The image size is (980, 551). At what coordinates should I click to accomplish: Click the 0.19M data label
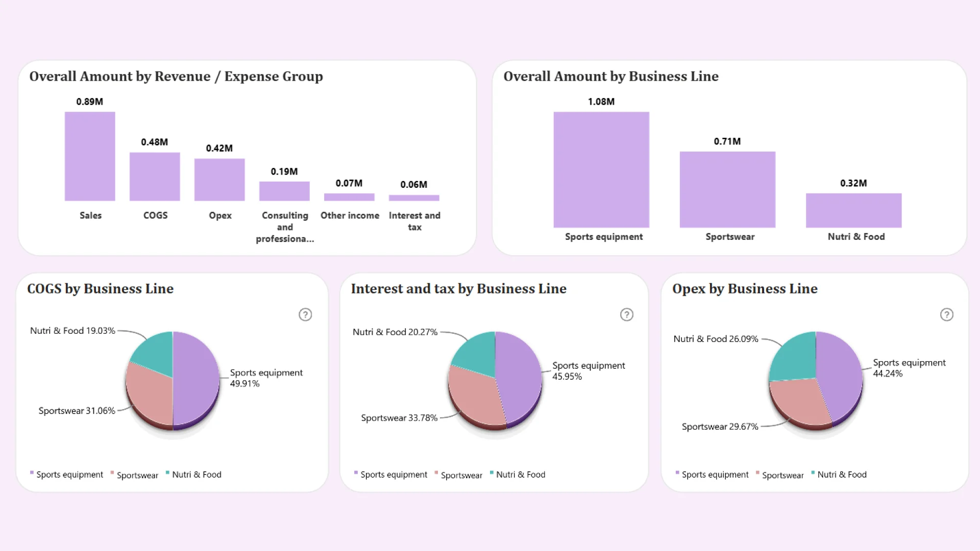(284, 171)
